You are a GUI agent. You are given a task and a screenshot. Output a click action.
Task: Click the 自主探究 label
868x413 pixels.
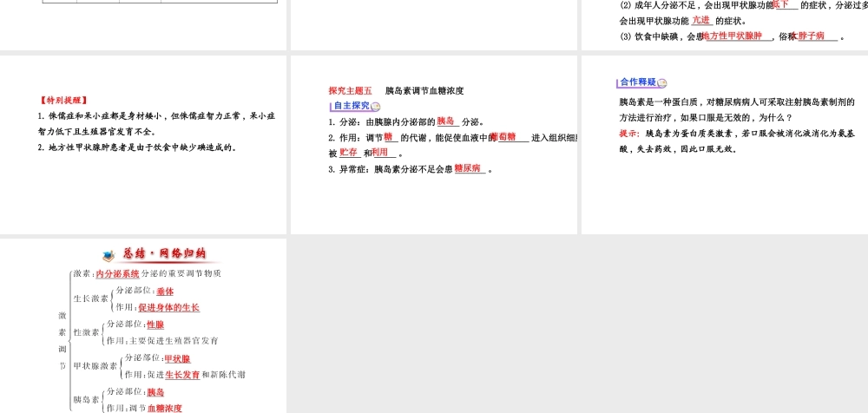point(352,106)
